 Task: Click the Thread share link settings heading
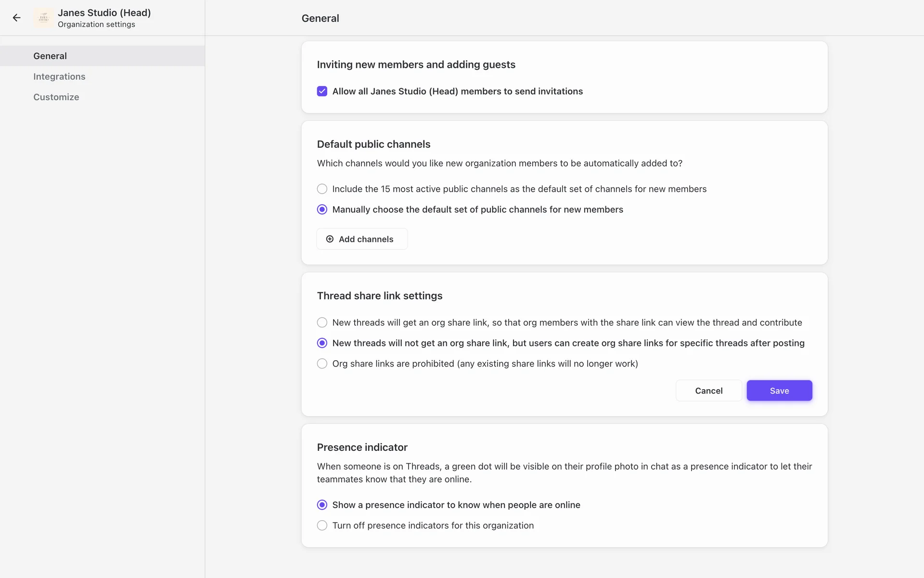(x=379, y=296)
